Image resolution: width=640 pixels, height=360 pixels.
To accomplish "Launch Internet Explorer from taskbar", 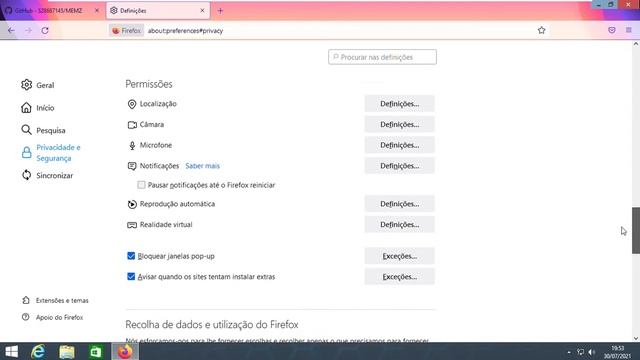I will (38, 351).
